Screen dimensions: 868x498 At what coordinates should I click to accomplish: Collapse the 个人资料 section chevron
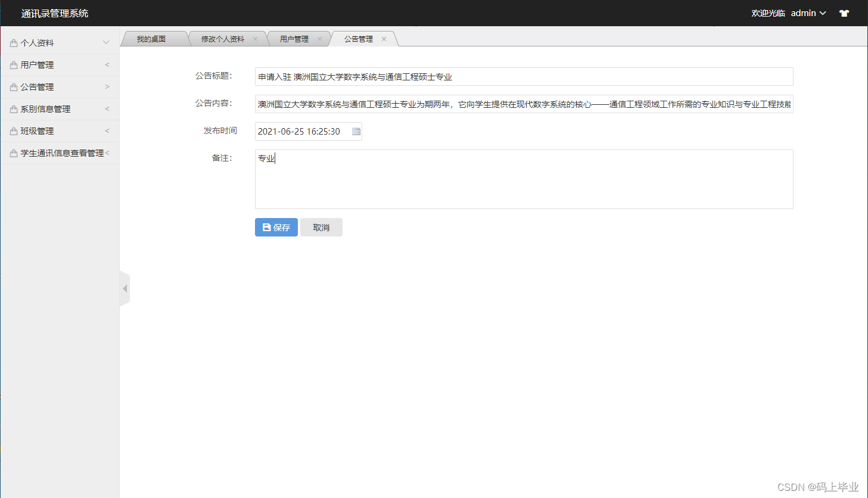106,42
